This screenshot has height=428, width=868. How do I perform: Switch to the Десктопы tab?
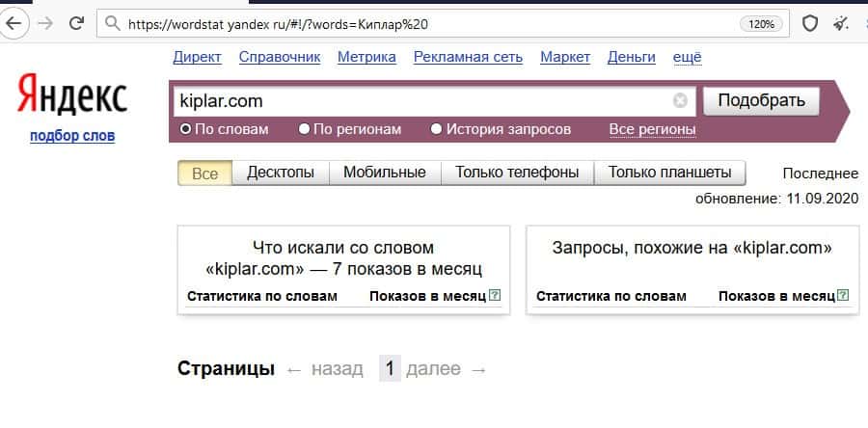click(x=281, y=173)
